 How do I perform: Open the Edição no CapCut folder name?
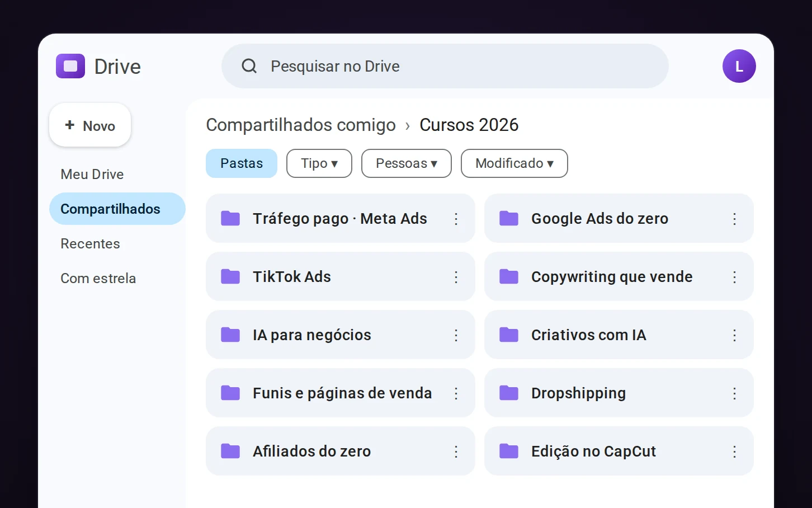click(x=593, y=451)
